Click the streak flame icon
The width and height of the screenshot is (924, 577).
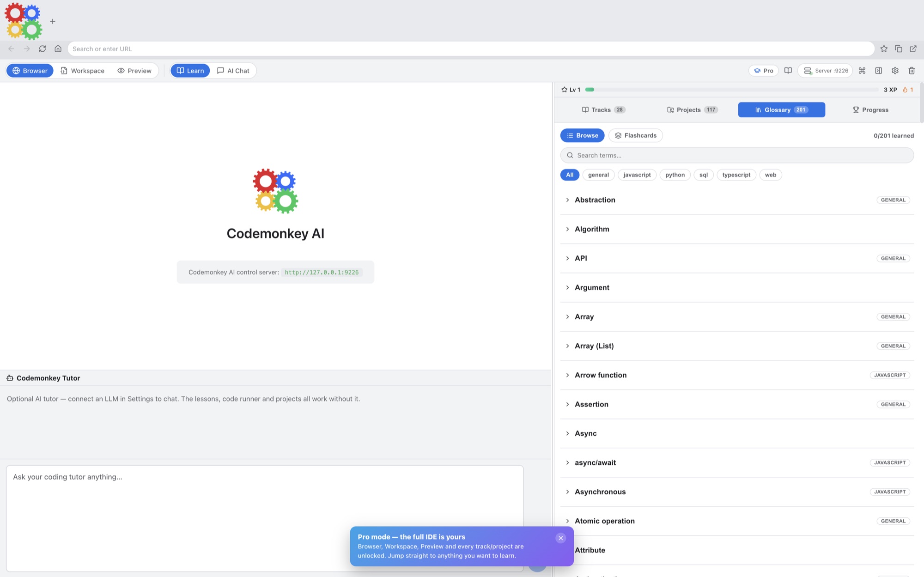905,90
